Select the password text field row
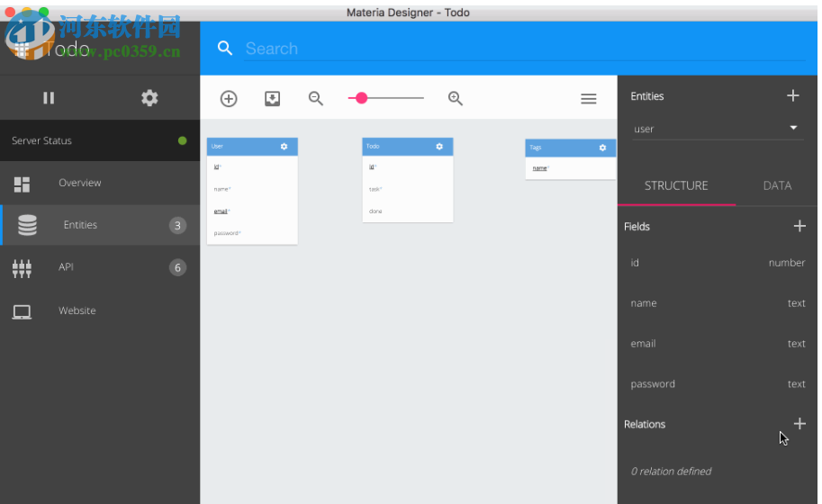 [718, 383]
